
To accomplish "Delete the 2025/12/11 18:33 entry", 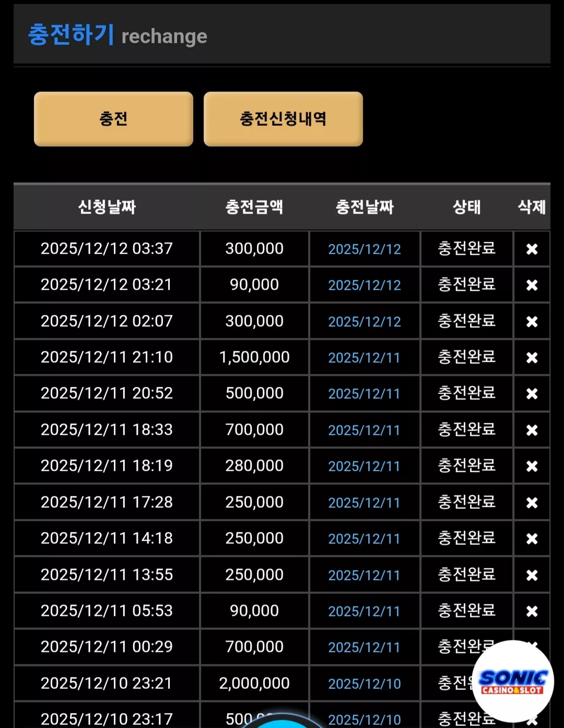I will (x=532, y=430).
